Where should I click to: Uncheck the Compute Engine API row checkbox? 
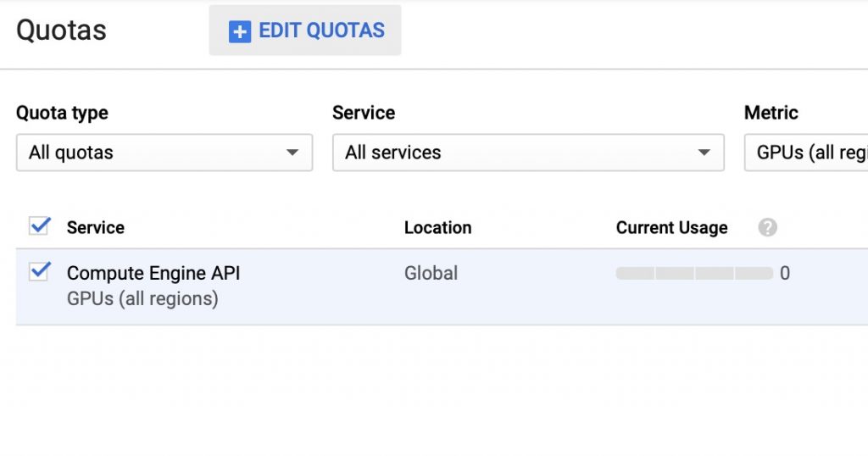tap(40, 271)
